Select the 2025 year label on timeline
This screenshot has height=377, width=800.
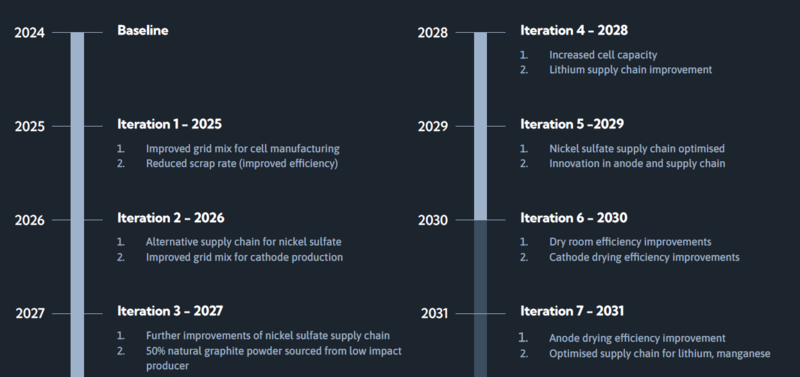[x=30, y=127]
